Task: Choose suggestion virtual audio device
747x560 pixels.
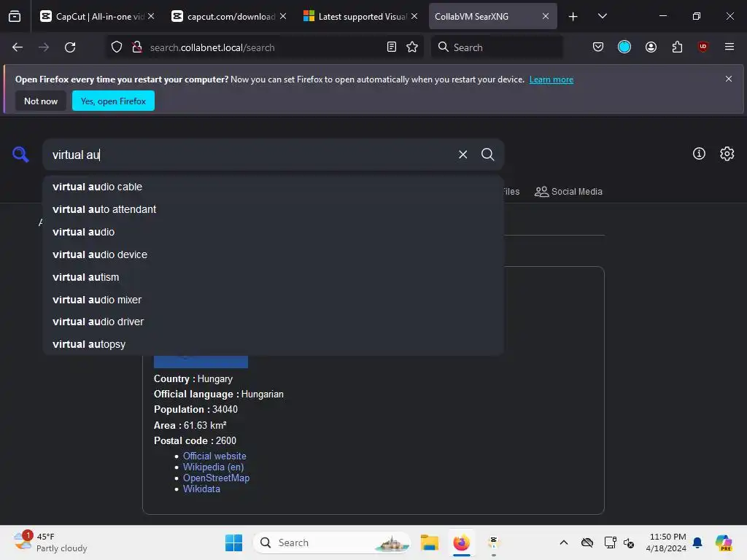Action: 273,254
